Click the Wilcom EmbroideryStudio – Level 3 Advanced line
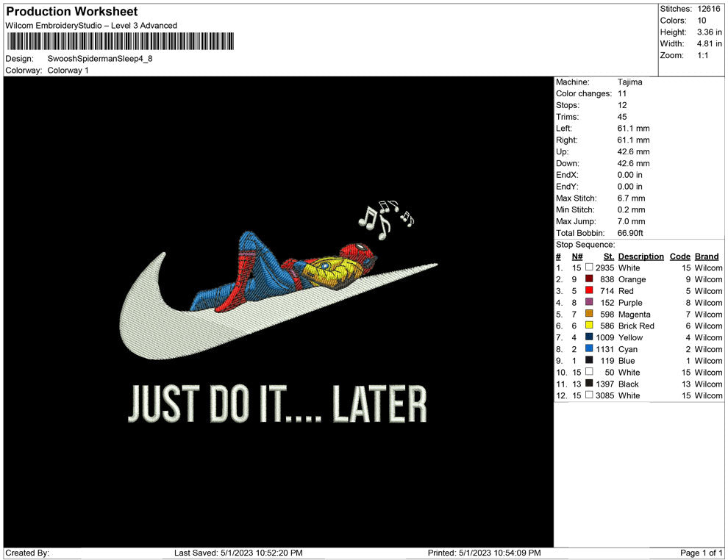 click(x=91, y=26)
